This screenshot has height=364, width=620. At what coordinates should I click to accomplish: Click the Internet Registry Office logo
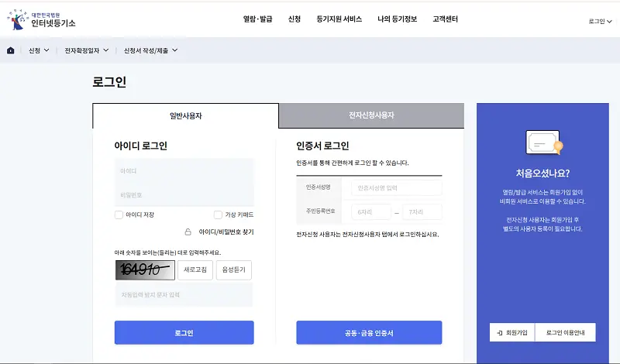(x=41, y=20)
